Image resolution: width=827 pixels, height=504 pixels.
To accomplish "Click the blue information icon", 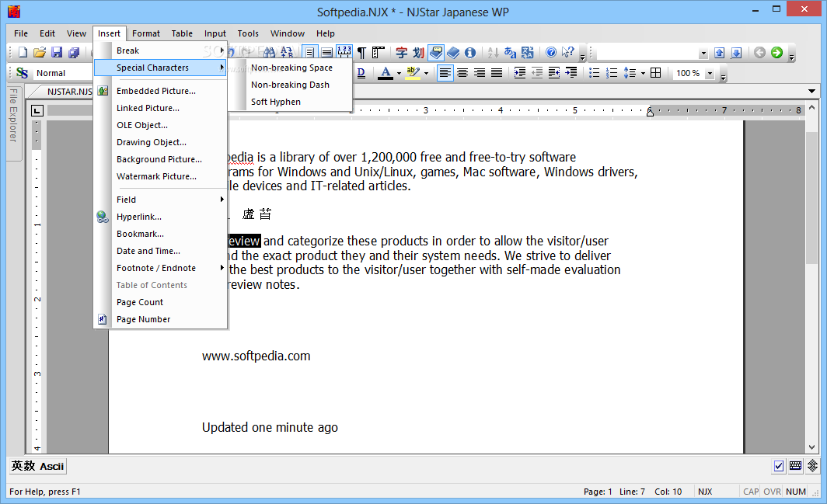I will (x=470, y=52).
